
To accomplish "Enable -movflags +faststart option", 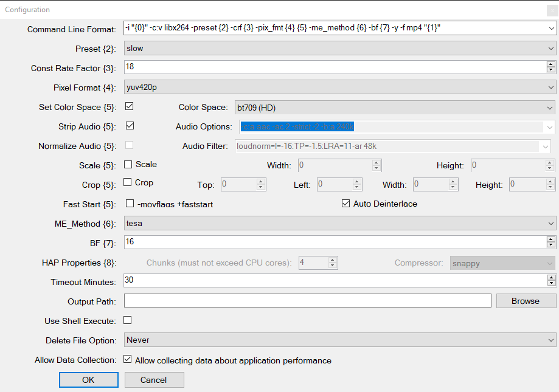I will coord(129,204).
